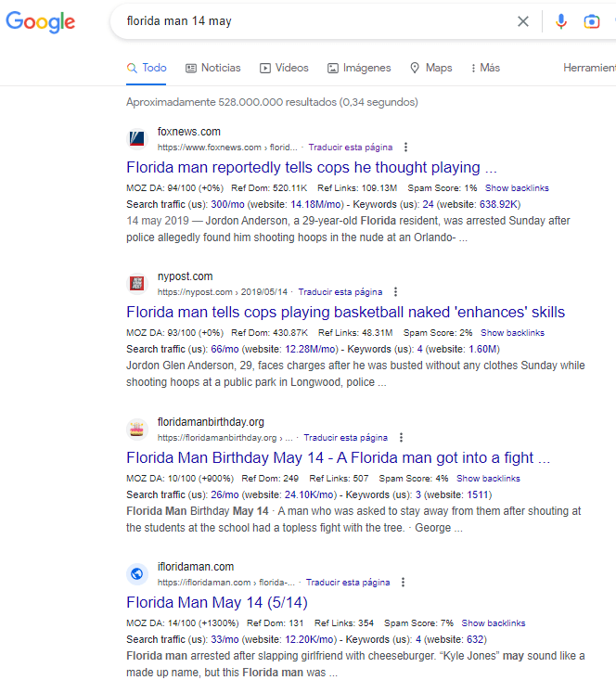Open the three-dot menu for foxnews.com result

[x=405, y=148]
